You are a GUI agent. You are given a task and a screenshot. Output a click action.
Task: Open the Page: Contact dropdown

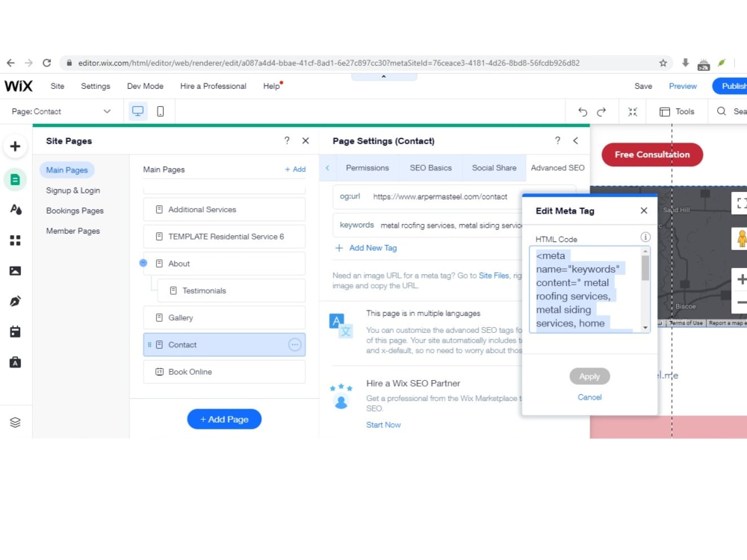coord(61,111)
